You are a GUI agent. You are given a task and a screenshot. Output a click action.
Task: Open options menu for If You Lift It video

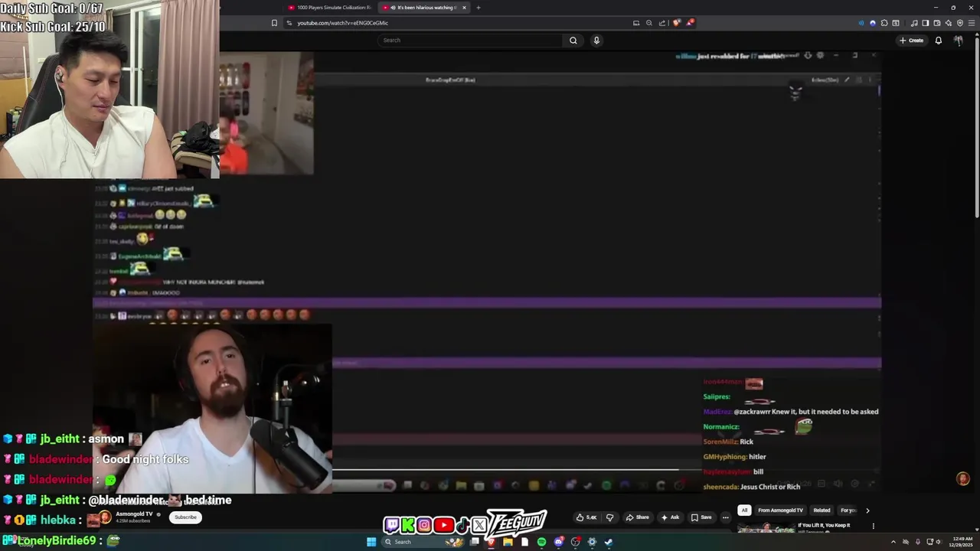click(x=873, y=527)
